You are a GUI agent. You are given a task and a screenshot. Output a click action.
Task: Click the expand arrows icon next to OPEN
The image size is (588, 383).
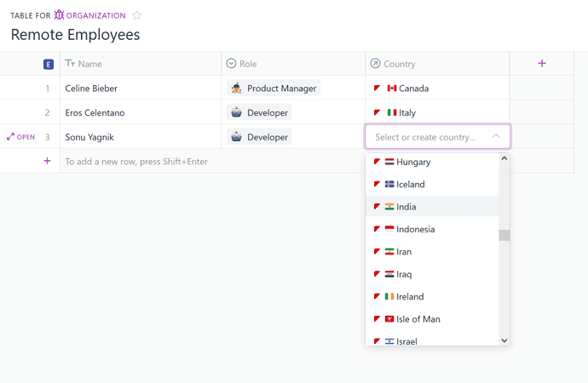[x=11, y=137]
